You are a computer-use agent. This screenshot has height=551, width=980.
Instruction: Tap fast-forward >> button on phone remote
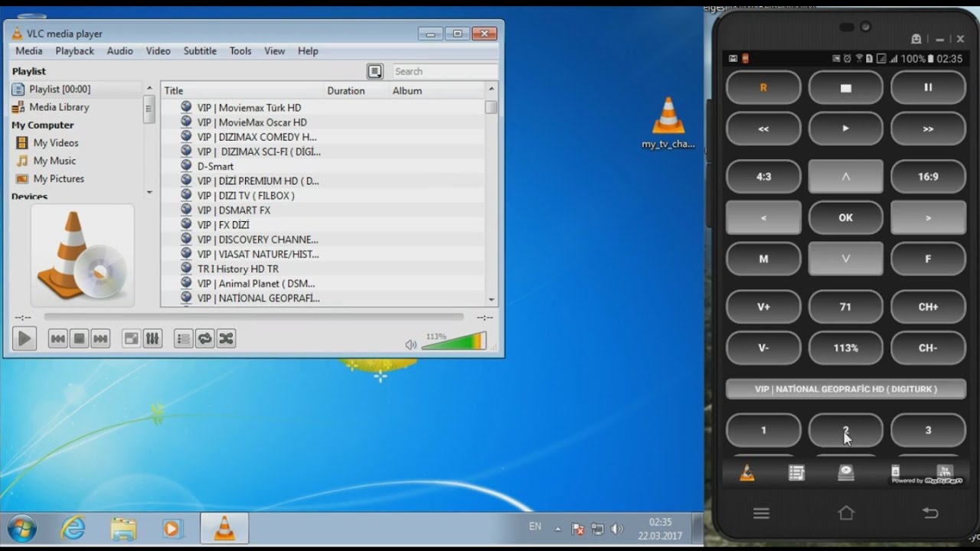pyautogui.click(x=928, y=129)
